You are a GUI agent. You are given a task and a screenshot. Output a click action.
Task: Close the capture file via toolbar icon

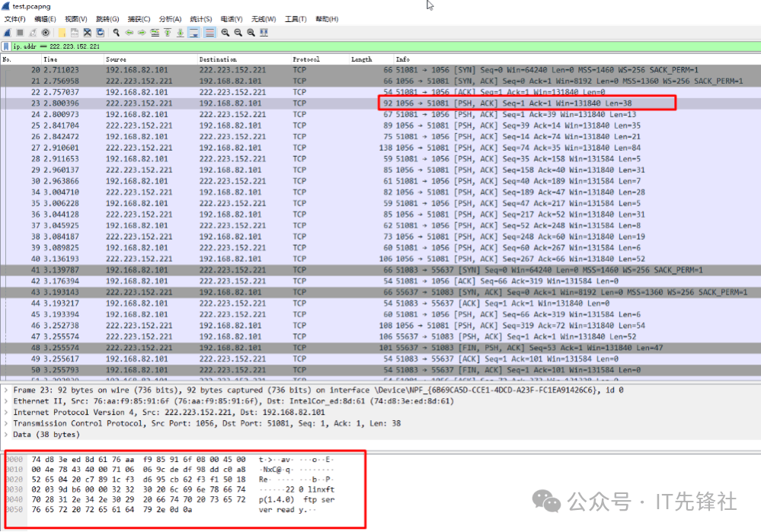tap(88, 33)
